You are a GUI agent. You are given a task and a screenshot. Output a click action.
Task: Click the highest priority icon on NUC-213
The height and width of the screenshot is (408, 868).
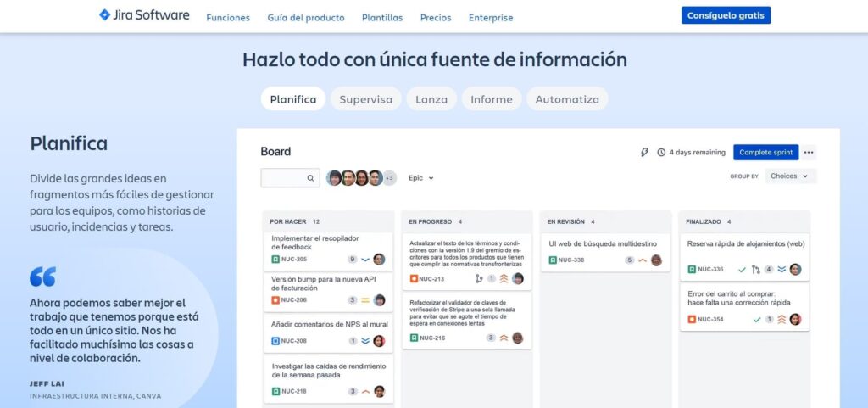[504, 278]
